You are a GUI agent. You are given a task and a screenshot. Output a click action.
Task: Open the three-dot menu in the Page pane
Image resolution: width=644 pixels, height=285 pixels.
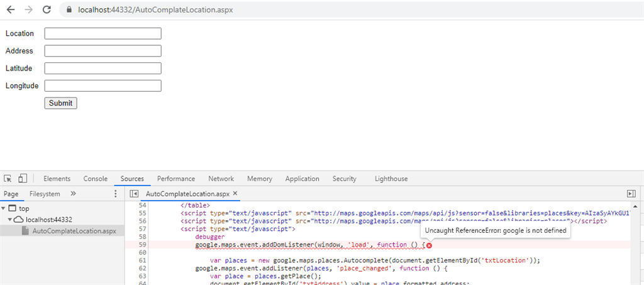tap(116, 194)
